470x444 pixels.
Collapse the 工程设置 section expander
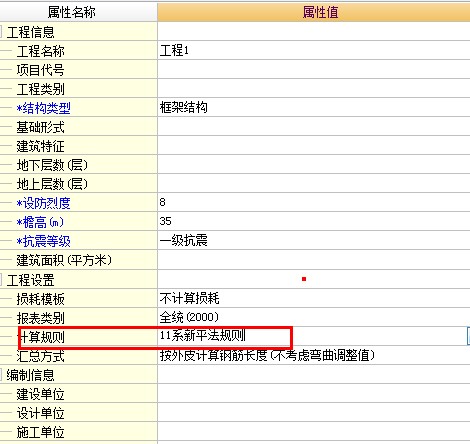click(1, 280)
